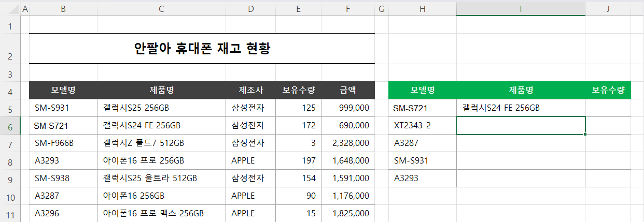Select lookup cell H7 with A3287
This screenshot has height=222, width=644.
(423, 143)
